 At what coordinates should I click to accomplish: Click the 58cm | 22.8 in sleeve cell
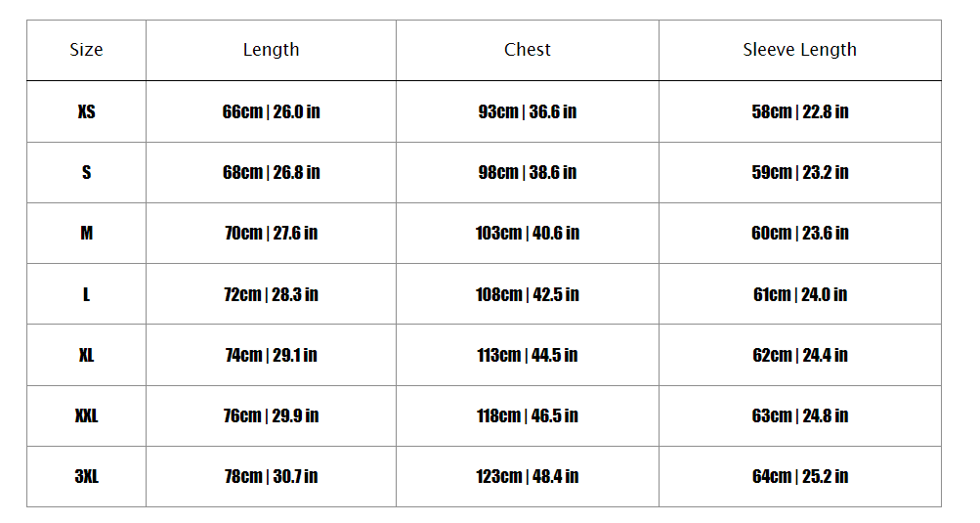(799, 111)
